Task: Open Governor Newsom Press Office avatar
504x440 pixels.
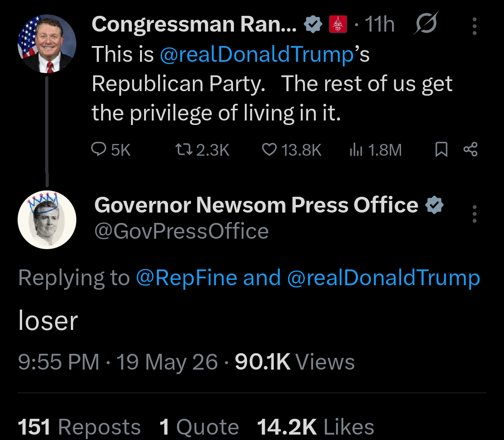Action: [x=47, y=220]
